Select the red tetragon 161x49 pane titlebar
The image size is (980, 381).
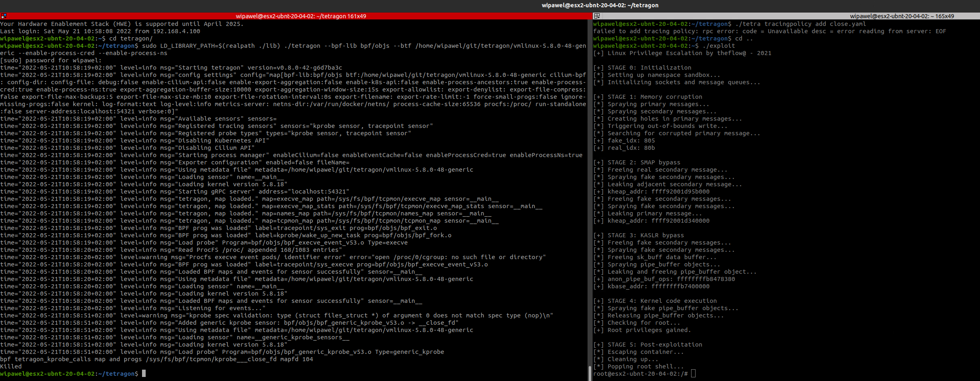pyautogui.click(x=296, y=16)
